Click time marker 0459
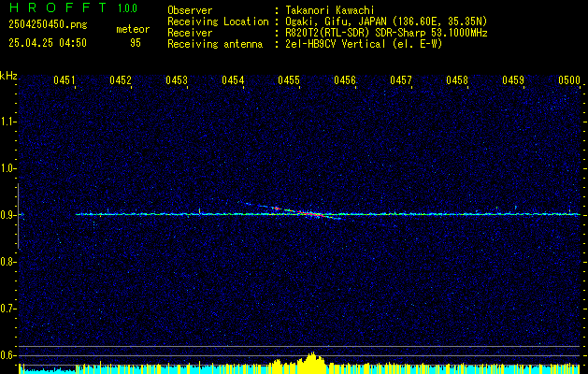The width and height of the screenshot is (588, 374). click(x=513, y=80)
